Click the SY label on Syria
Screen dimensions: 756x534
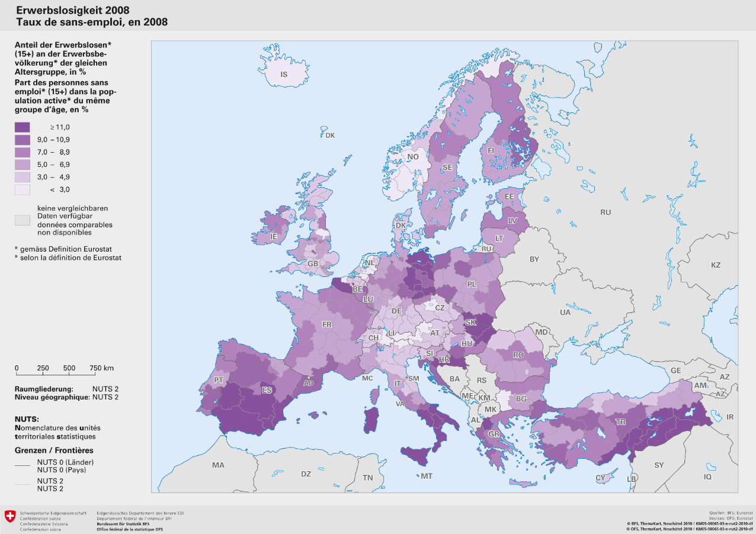tap(659, 465)
